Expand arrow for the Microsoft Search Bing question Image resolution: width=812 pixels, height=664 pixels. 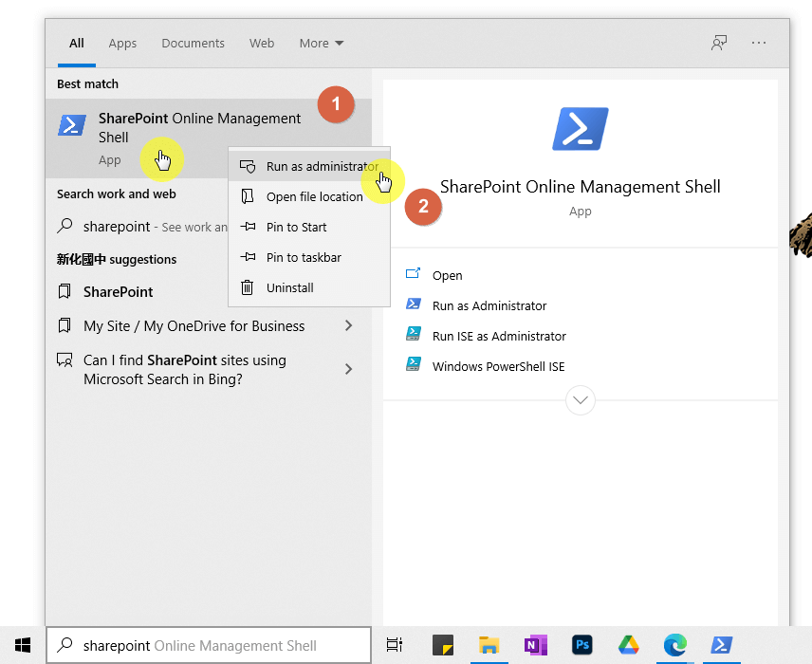point(348,369)
